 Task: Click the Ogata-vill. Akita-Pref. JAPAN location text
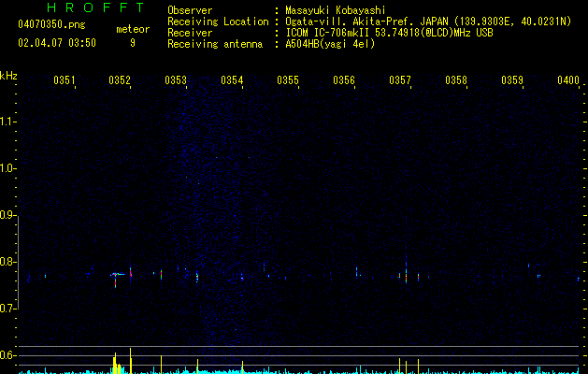click(x=428, y=22)
